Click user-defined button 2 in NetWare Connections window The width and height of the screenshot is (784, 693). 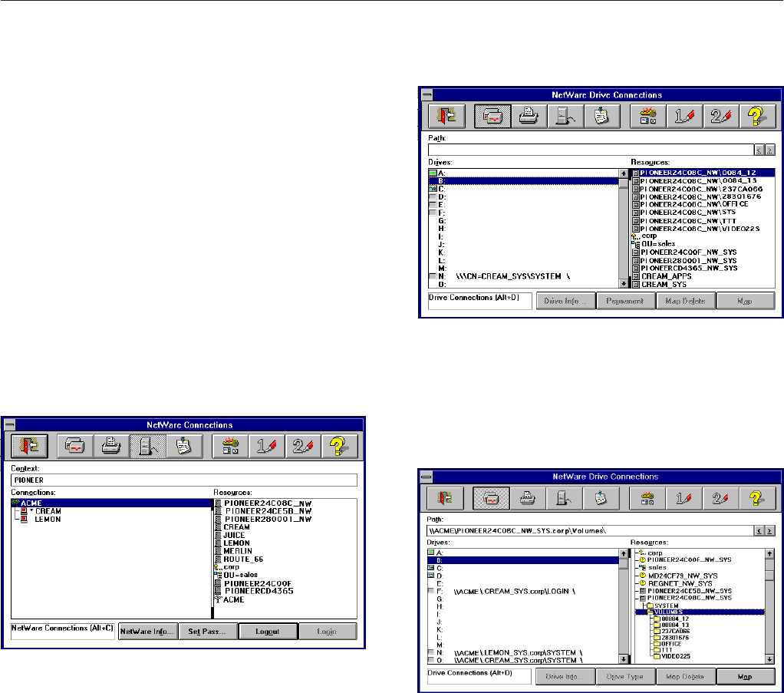304,446
